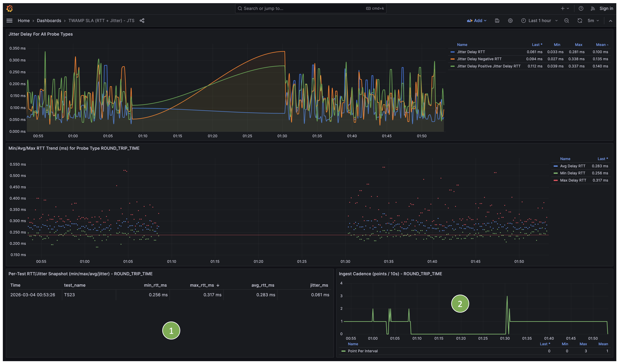Toggle Max Delay RTT legend series
This screenshot has height=364, width=619.
(x=573, y=180)
